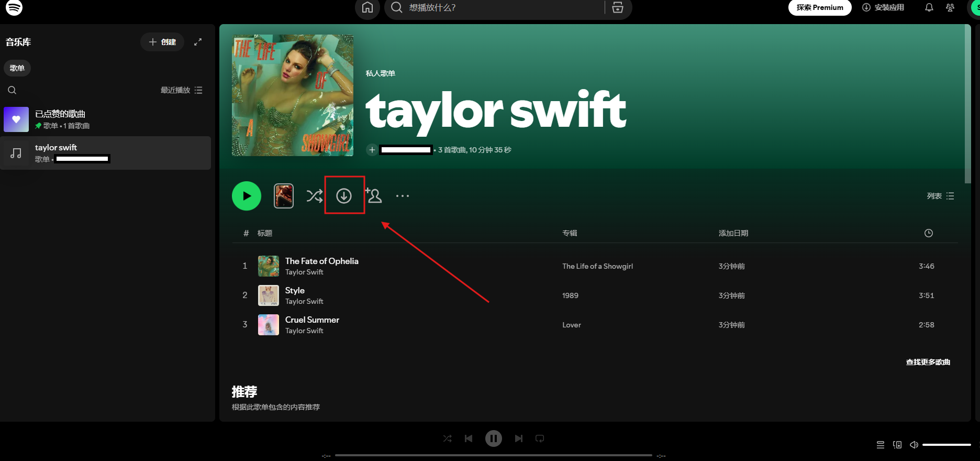This screenshot has height=461, width=980.
Task: Open the play queue icon
Action: pyautogui.click(x=880, y=445)
